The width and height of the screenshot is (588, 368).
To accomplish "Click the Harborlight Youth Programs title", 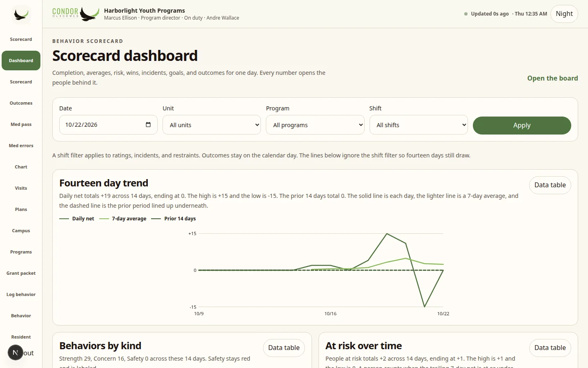I will (145, 11).
